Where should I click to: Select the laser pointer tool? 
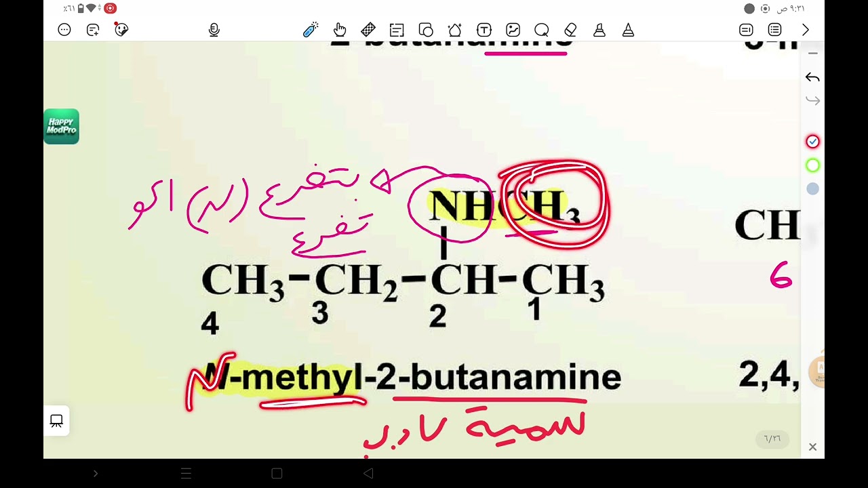click(311, 30)
